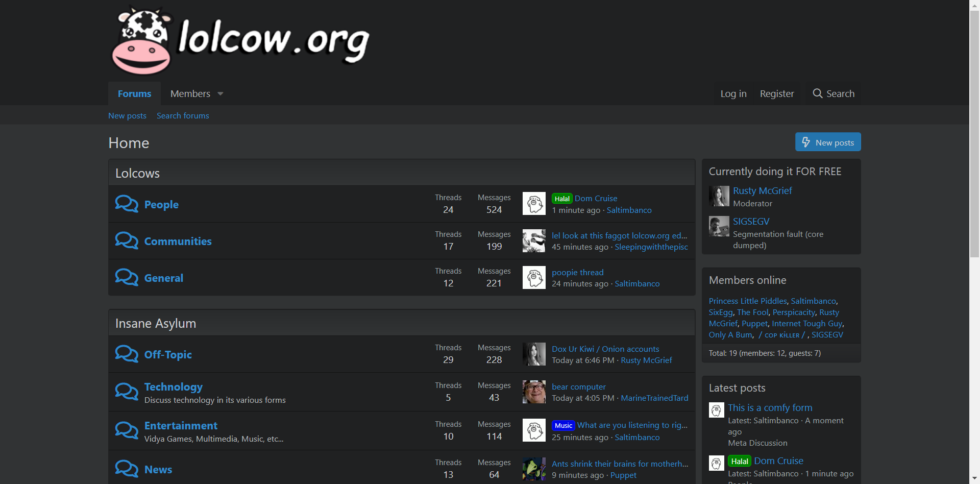The image size is (980, 484).
Task: Open Only A Bum in Members online
Action: coord(730,334)
